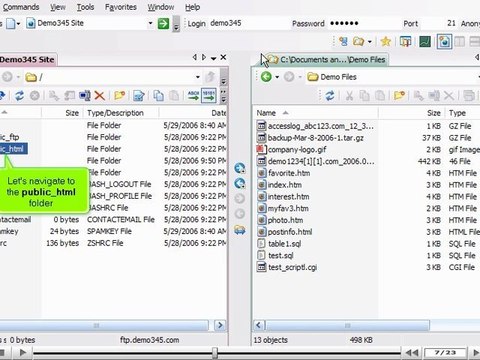Expand the remote path dropdown arrow

pos(198,77)
